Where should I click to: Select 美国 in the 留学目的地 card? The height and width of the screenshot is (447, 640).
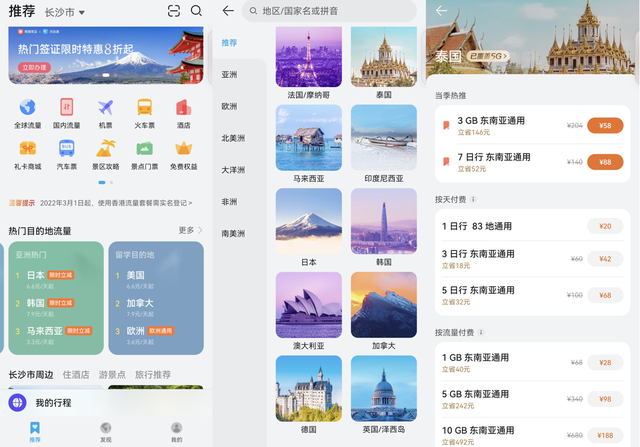(x=136, y=275)
